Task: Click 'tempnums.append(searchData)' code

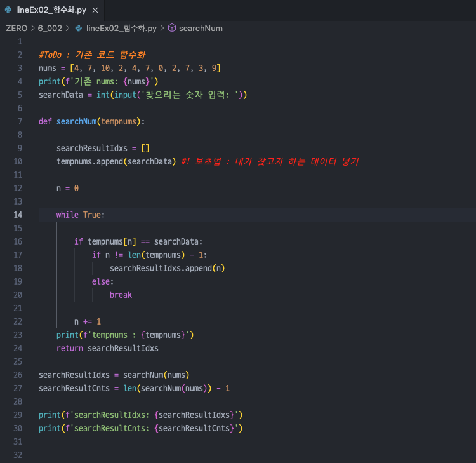Action: pyautogui.click(x=116, y=161)
